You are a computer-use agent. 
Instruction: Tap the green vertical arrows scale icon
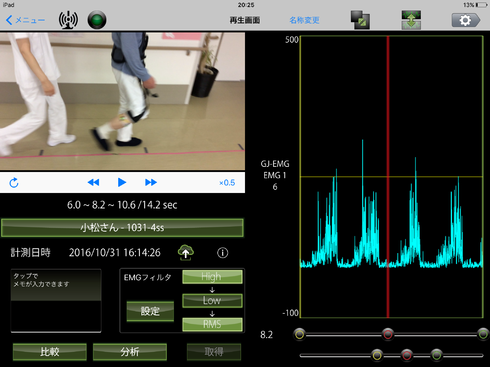(x=411, y=20)
